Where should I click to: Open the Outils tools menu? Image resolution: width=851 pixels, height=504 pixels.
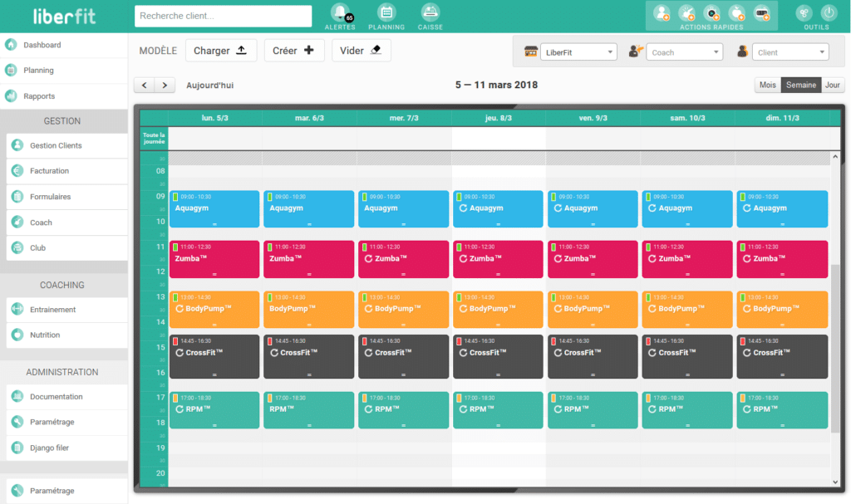804,15
